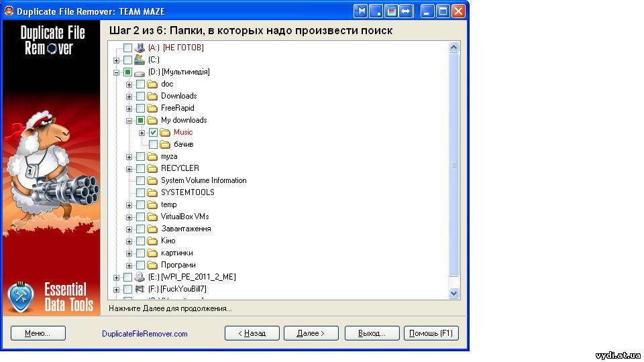Screen dimensions: 644x362
Task: Click the double-arrow title bar icon
Action: click(x=407, y=11)
